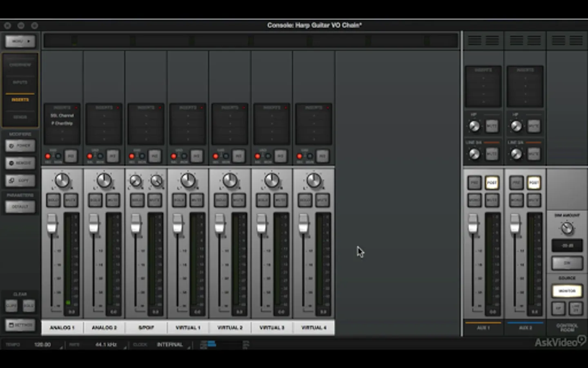This screenshot has width=588, height=368.
Task: Mute the Analog 2 channel
Action: (113, 200)
